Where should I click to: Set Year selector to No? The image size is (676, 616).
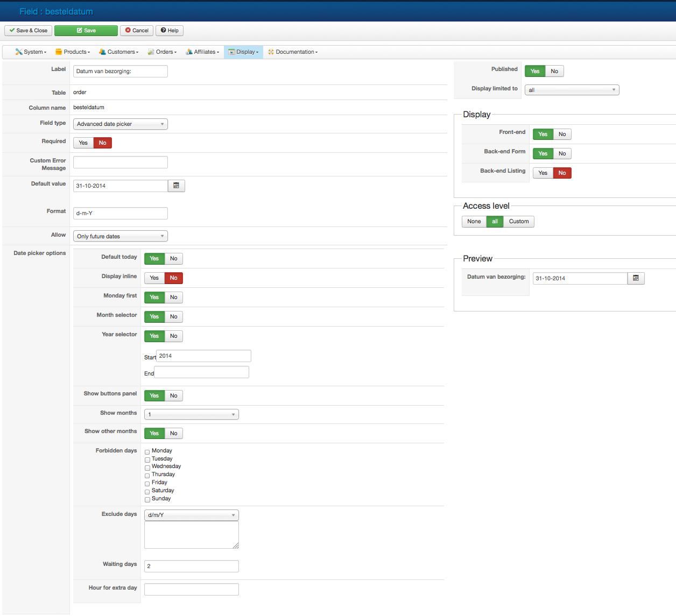click(173, 336)
